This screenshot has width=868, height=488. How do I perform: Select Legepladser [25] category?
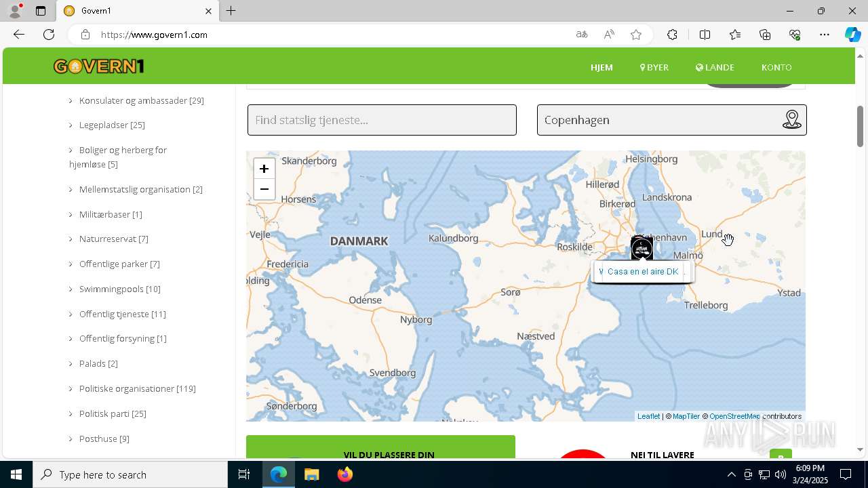pos(112,125)
